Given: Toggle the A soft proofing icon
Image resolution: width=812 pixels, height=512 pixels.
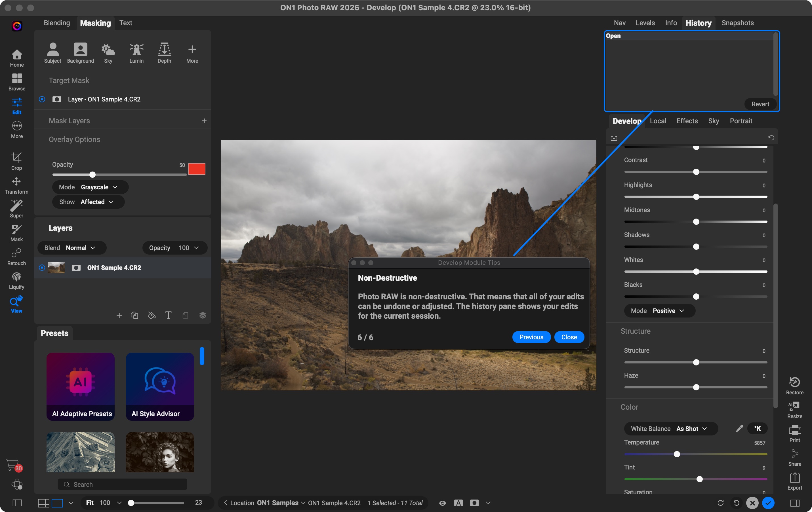Looking at the screenshot, I should pyautogui.click(x=458, y=503).
